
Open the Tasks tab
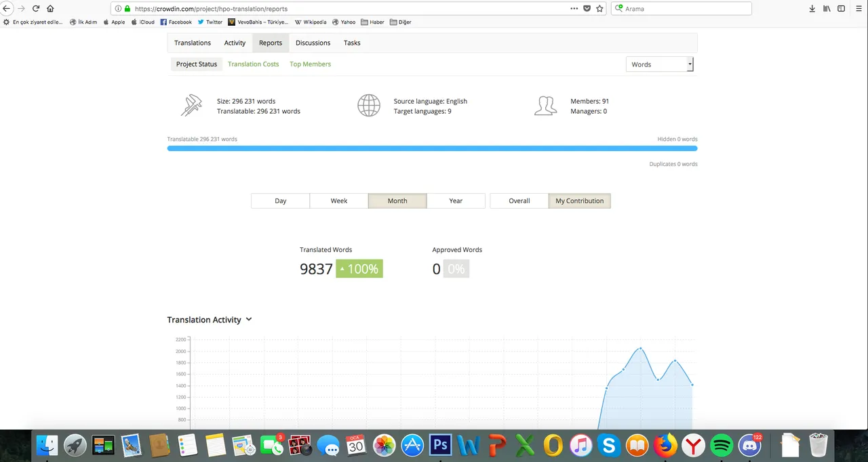click(x=352, y=43)
